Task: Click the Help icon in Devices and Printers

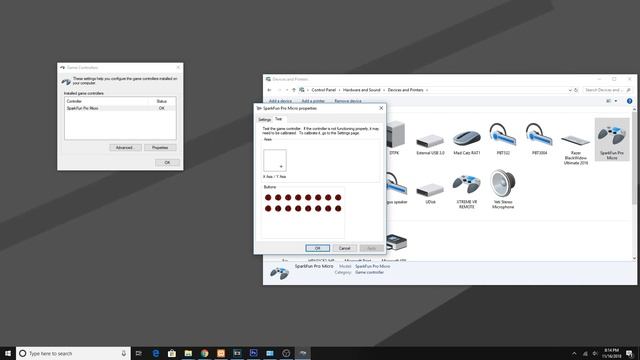Action: click(629, 101)
